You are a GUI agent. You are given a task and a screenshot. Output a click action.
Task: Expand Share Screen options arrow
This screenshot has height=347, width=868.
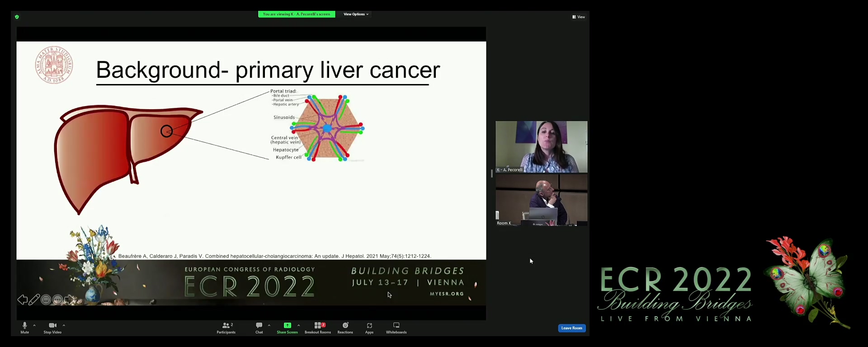click(x=299, y=325)
